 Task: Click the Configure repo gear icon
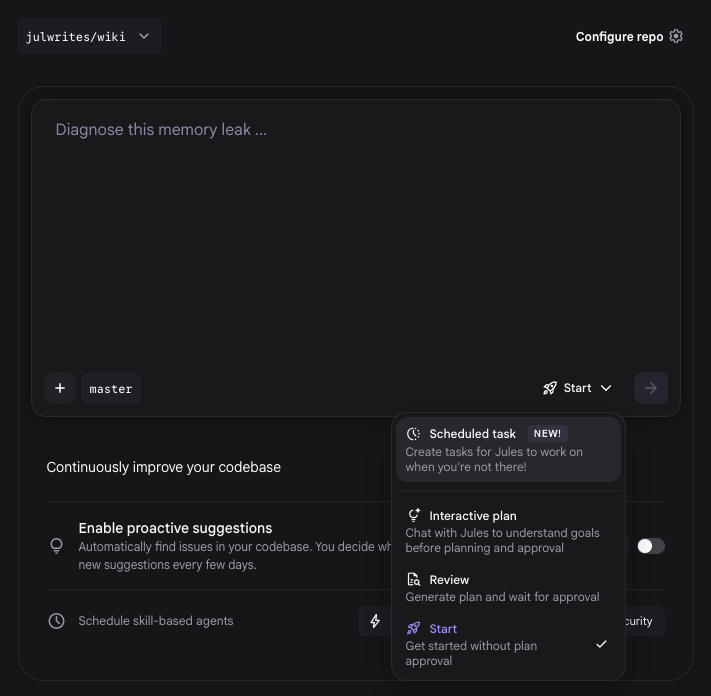pos(676,36)
